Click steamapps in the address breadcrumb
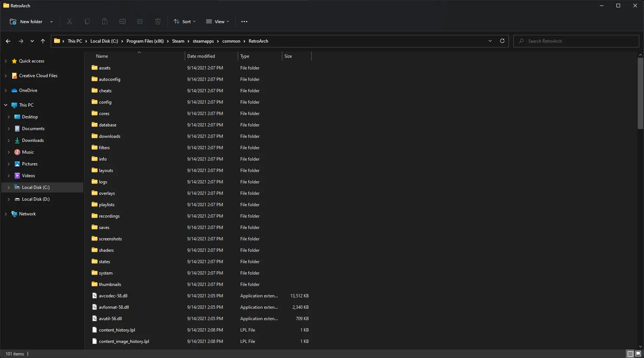 point(203,41)
